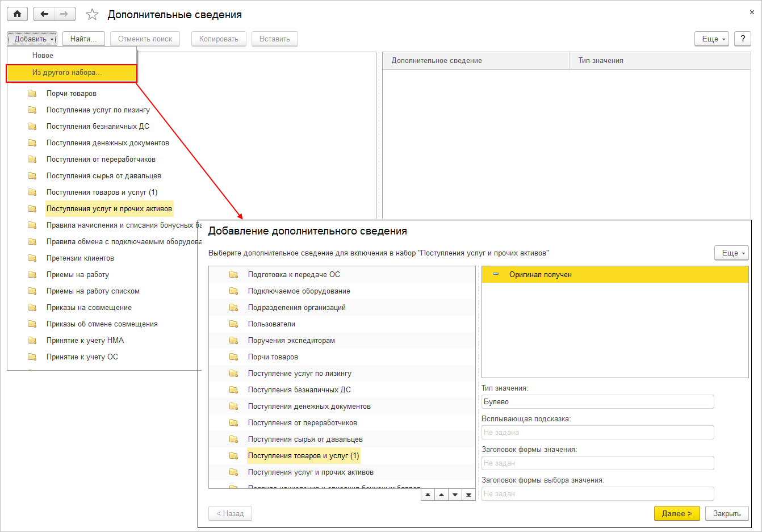Select Поступления сырья от давальцев in main list
Viewport: 762px width, 532px height.
coord(104,175)
